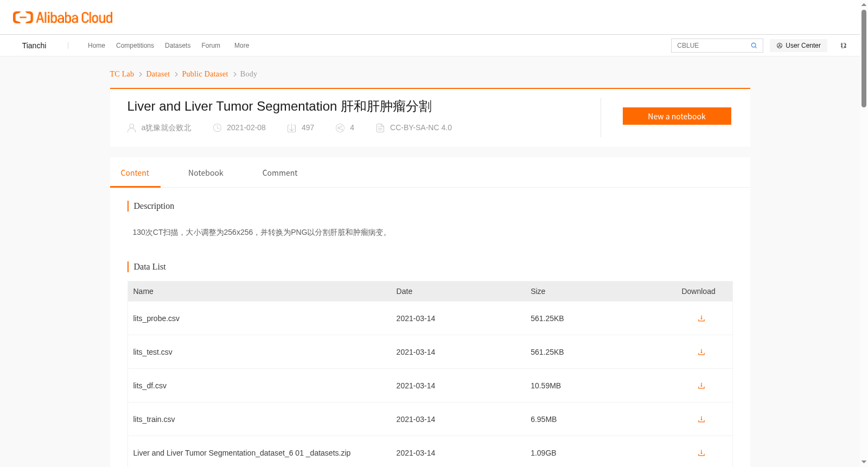Screen dimensions: 868x467
Task: Click the share count icon
Action: [340, 128]
